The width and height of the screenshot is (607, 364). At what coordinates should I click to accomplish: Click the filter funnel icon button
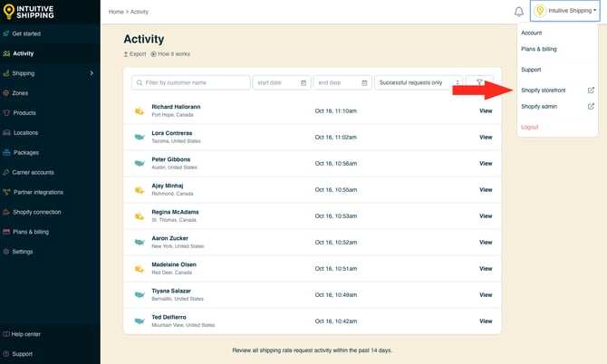pos(479,82)
